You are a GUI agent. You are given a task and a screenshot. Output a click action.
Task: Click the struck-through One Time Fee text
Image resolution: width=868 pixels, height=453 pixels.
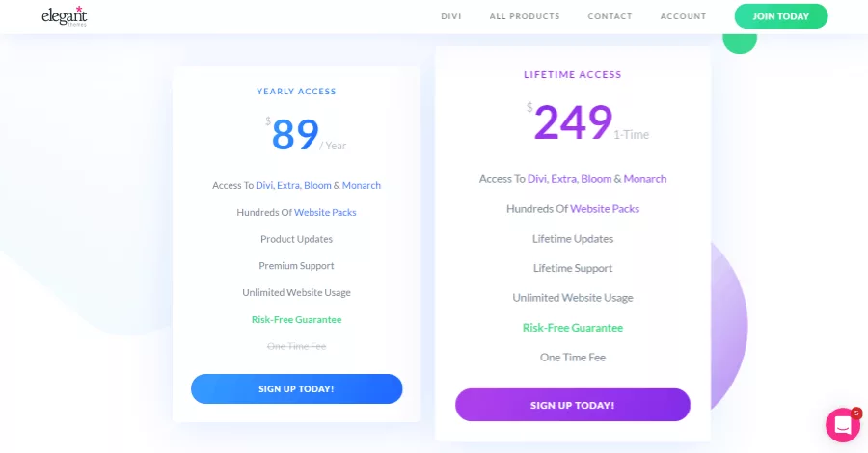click(x=297, y=346)
